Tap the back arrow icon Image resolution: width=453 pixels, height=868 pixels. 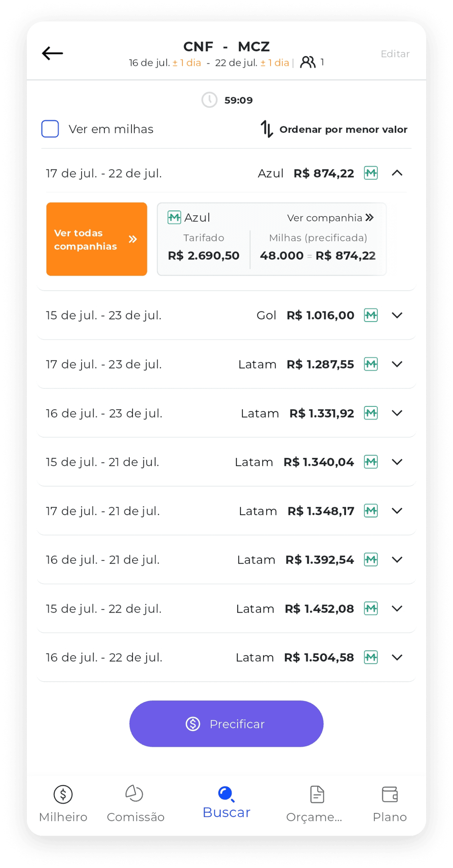tap(53, 53)
